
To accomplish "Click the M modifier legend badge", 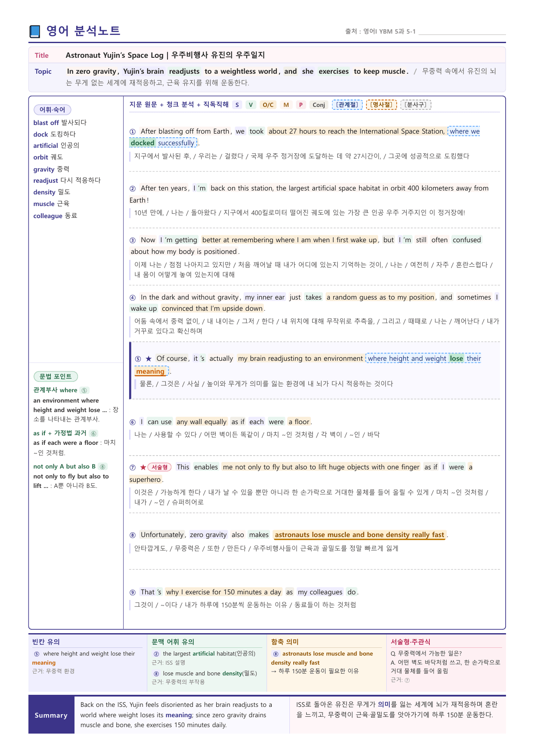I will (286, 105).
